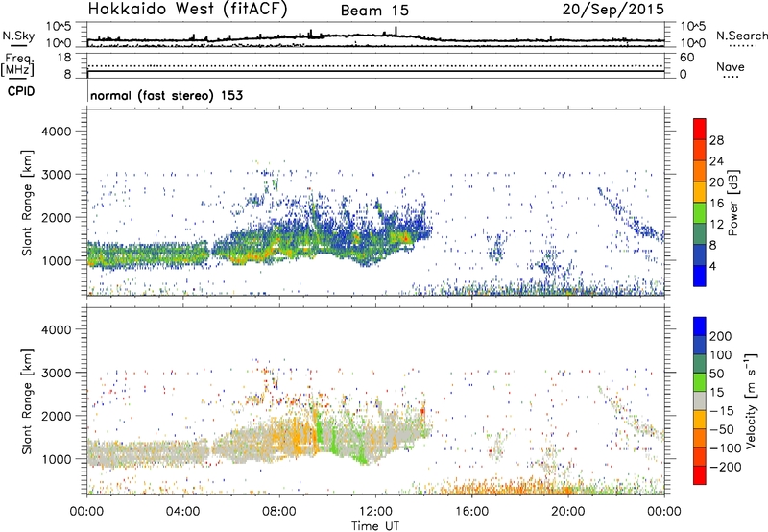Click the "CPID" row label

[20, 91]
